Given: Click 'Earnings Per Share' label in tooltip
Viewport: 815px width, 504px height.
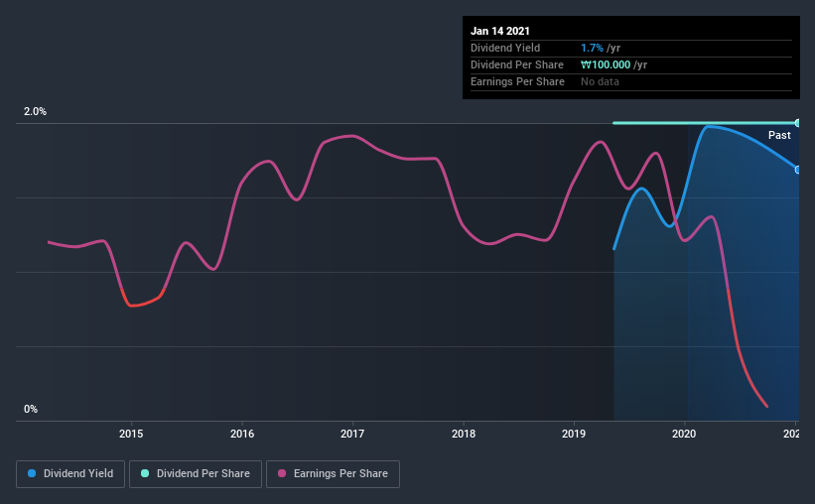Looking at the screenshot, I should (518, 81).
